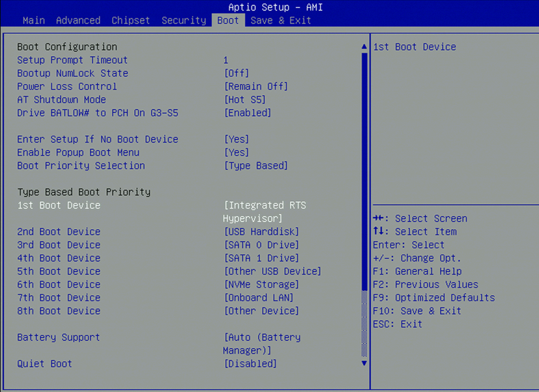Select the Boot tab
This screenshot has height=392, width=539.
(227, 20)
